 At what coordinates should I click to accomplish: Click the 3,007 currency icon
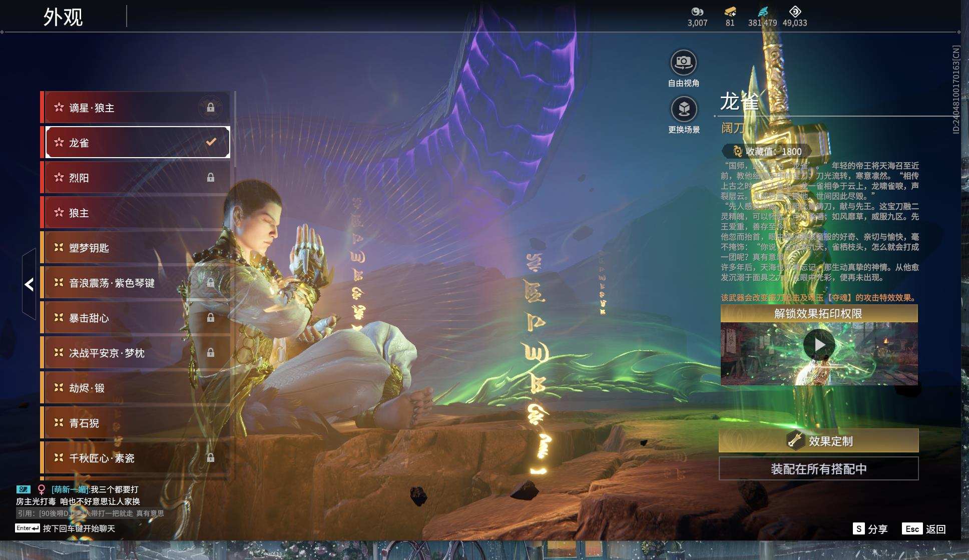pos(697,12)
